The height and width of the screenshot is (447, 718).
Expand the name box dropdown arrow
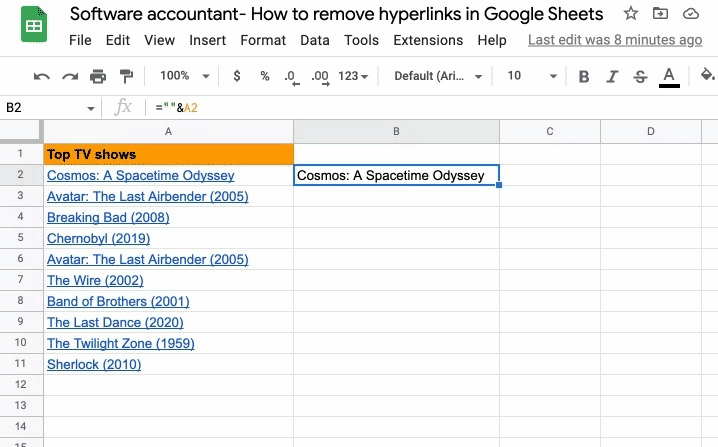point(91,109)
